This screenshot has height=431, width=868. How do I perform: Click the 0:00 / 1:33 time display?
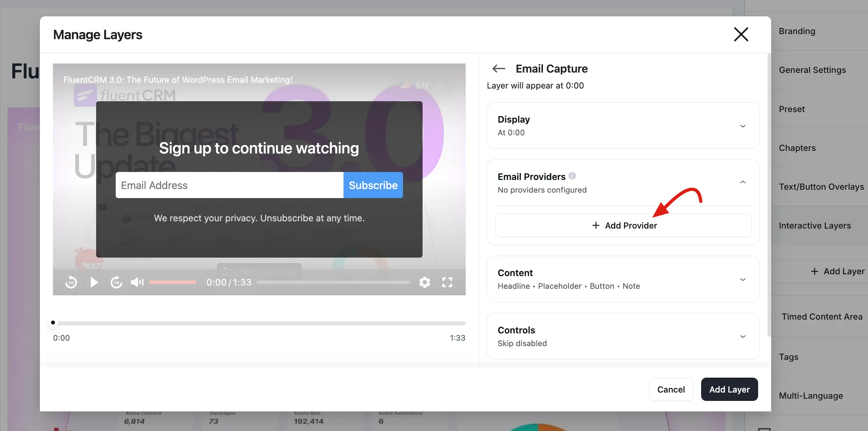coord(229,282)
